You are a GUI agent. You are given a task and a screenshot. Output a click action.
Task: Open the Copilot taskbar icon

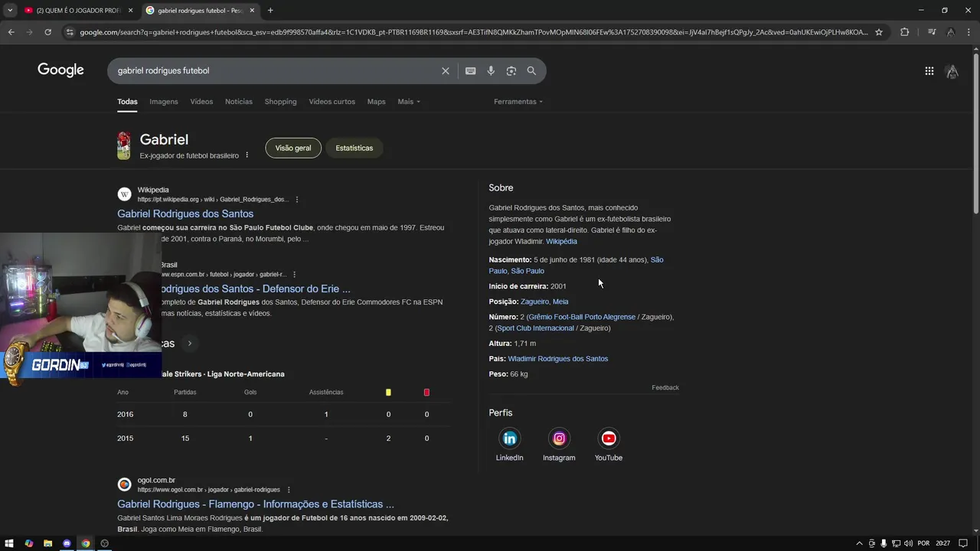[29, 543]
